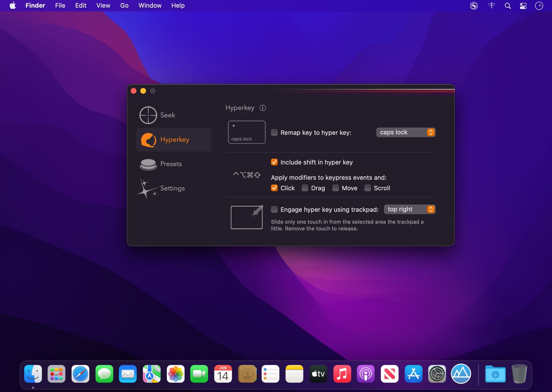Open Spotlight search in menu bar
Viewport: 552px width, 392px height.
coord(507,5)
